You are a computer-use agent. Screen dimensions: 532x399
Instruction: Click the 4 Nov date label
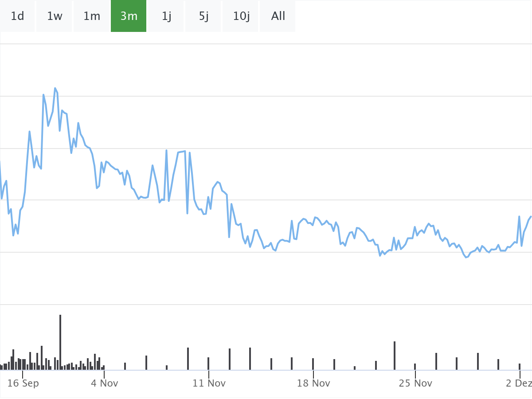pos(105,383)
